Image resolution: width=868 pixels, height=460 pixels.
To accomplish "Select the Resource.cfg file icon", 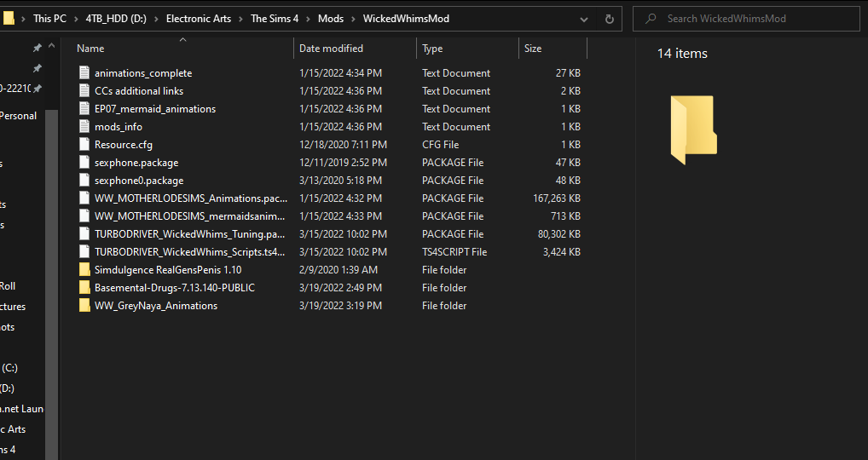I will click(x=84, y=144).
